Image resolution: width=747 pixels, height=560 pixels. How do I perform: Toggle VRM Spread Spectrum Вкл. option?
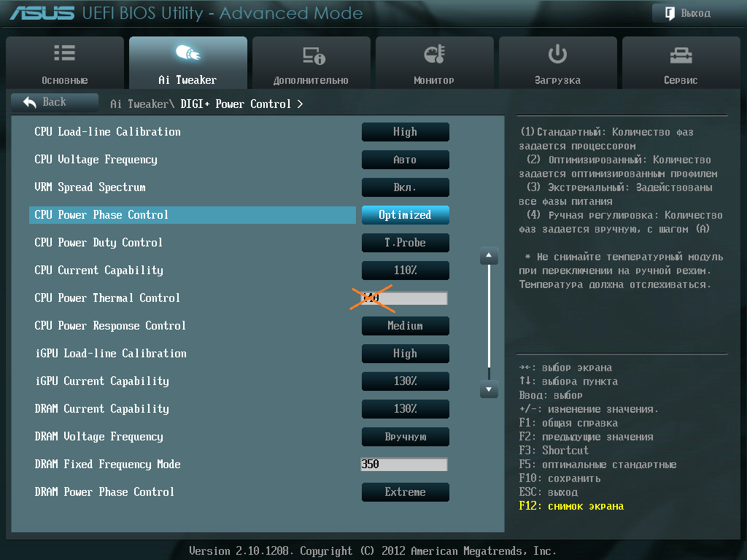[x=406, y=187]
